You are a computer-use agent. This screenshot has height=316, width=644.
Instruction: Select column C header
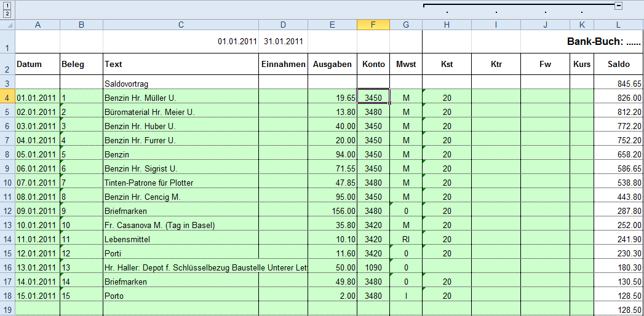[x=180, y=25]
